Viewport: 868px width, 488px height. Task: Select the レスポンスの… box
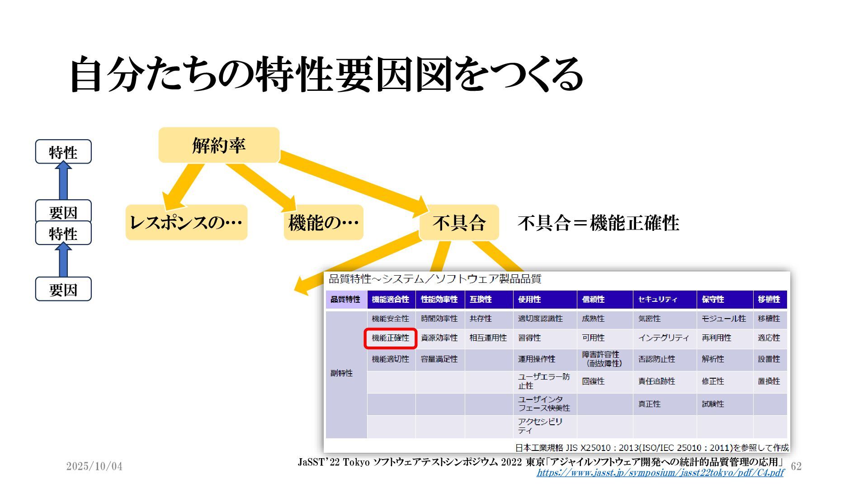186,222
